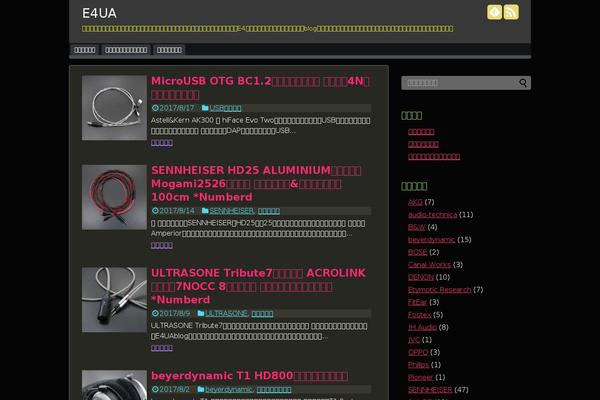The image size is (600, 400).
Task: Click clock icon next to 2017/8/2
Action: pos(155,389)
